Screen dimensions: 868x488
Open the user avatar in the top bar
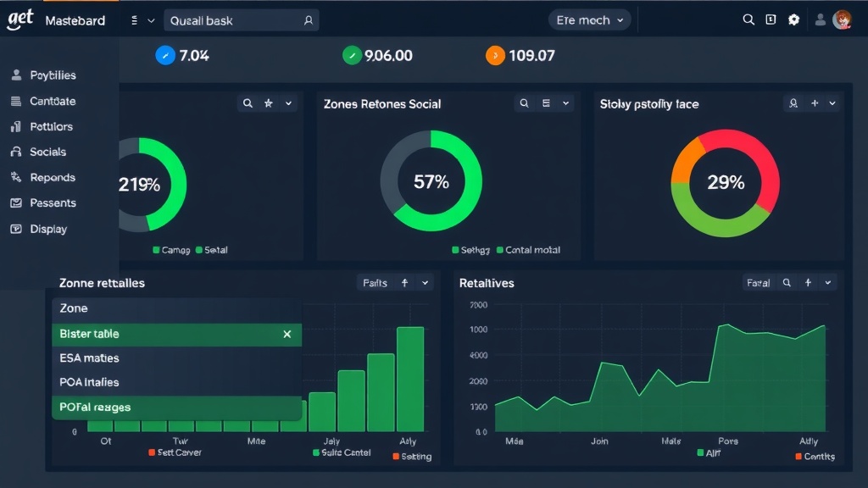coord(842,19)
